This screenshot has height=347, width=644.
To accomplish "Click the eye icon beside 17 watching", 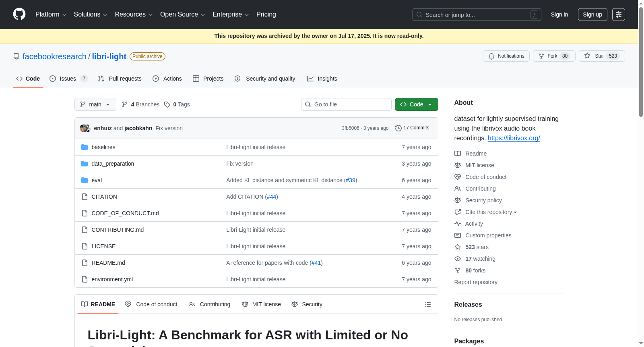I will tap(458, 259).
